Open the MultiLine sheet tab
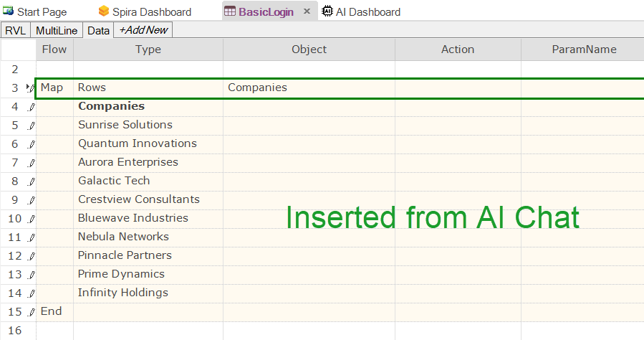Screen dimensions: 644x340 click(57, 30)
